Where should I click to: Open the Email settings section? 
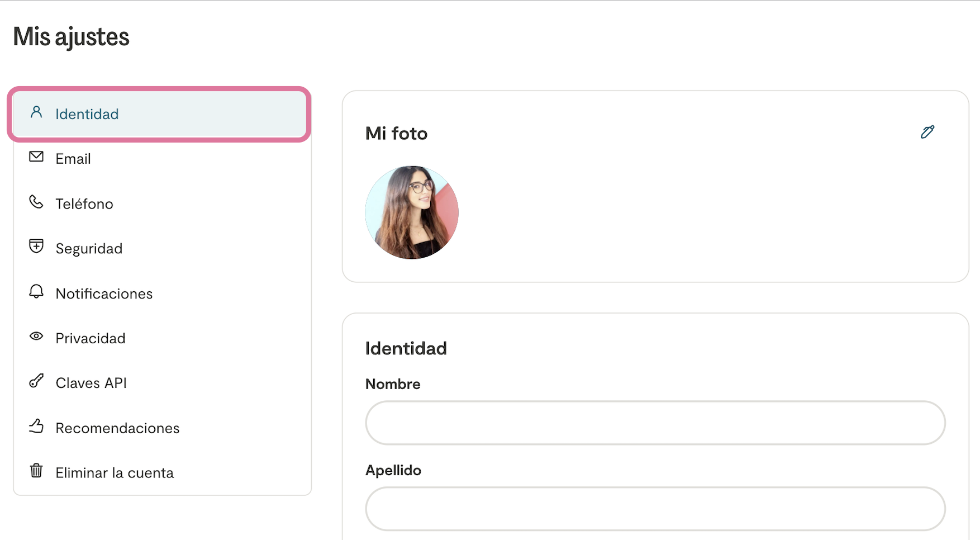73,159
